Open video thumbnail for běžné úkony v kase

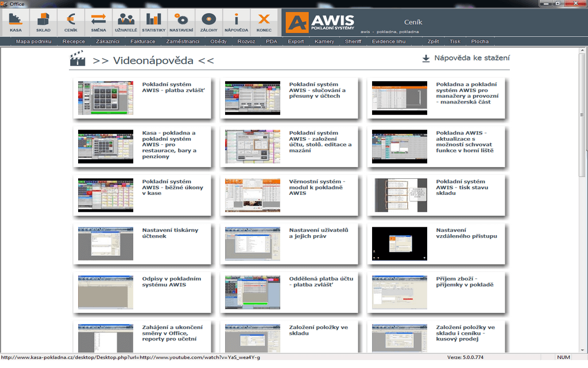coord(106,195)
